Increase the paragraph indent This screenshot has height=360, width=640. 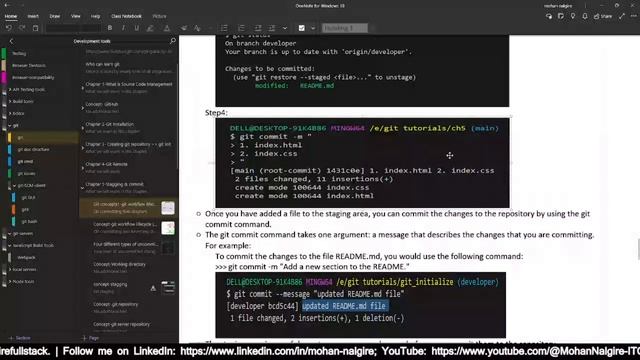coord(271,28)
